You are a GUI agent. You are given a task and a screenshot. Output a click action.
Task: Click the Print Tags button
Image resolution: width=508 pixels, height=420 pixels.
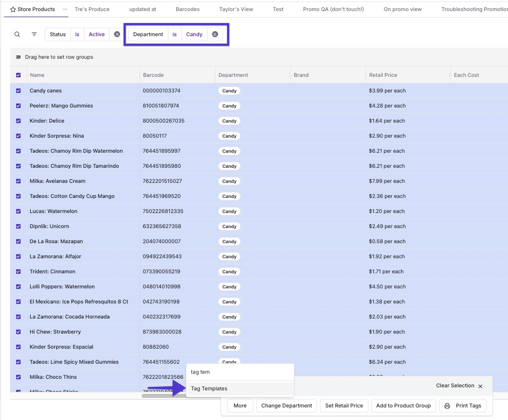463,406
